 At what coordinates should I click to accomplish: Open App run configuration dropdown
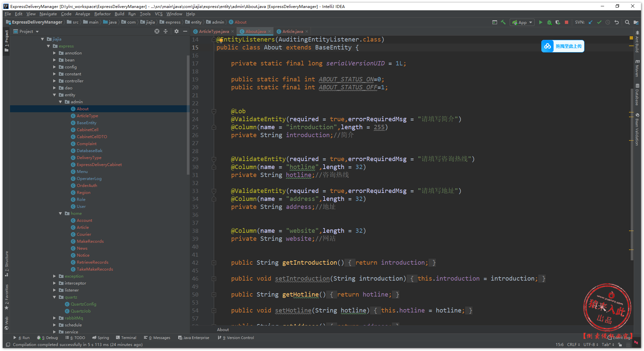tap(522, 22)
